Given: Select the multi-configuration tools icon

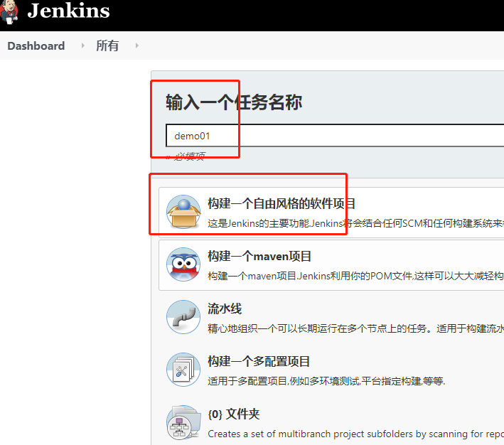Looking at the screenshot, I should pos(183,370).
